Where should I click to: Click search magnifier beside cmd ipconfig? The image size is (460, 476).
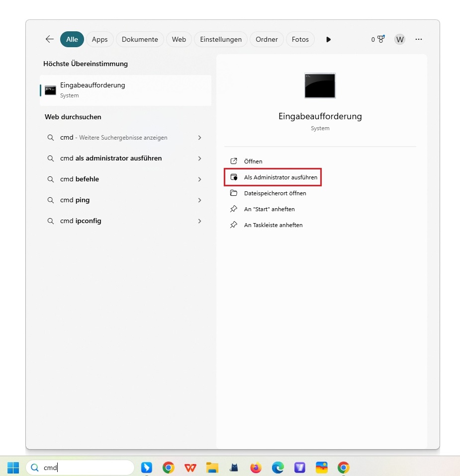click(x=50, y=221)
